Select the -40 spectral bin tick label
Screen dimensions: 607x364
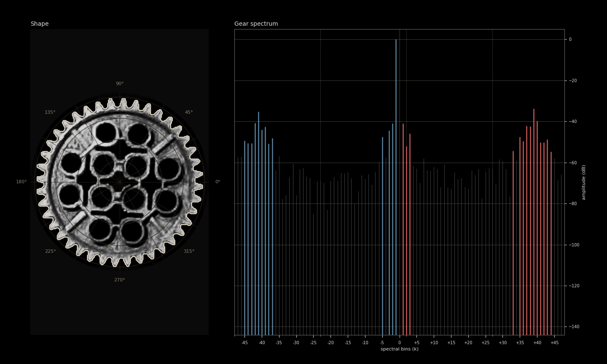(x=262, y=343)
